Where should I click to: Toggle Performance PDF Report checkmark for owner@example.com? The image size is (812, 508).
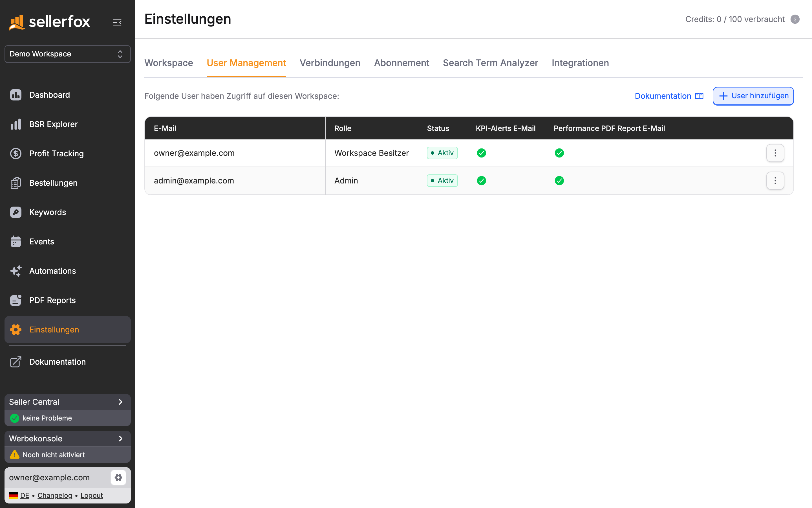[x=559, y=153]
